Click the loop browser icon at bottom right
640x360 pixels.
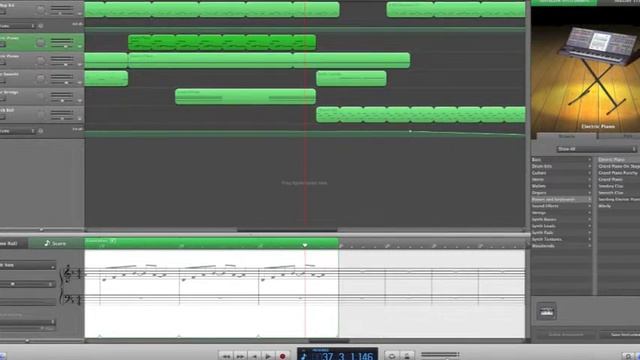629,356
